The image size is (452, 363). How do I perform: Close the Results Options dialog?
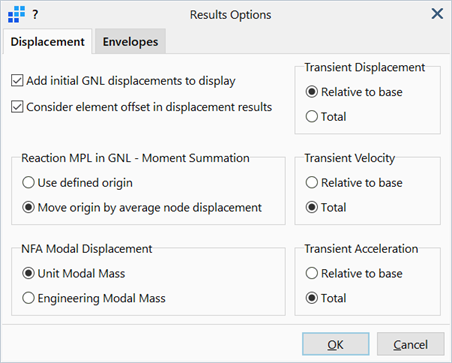437,14
